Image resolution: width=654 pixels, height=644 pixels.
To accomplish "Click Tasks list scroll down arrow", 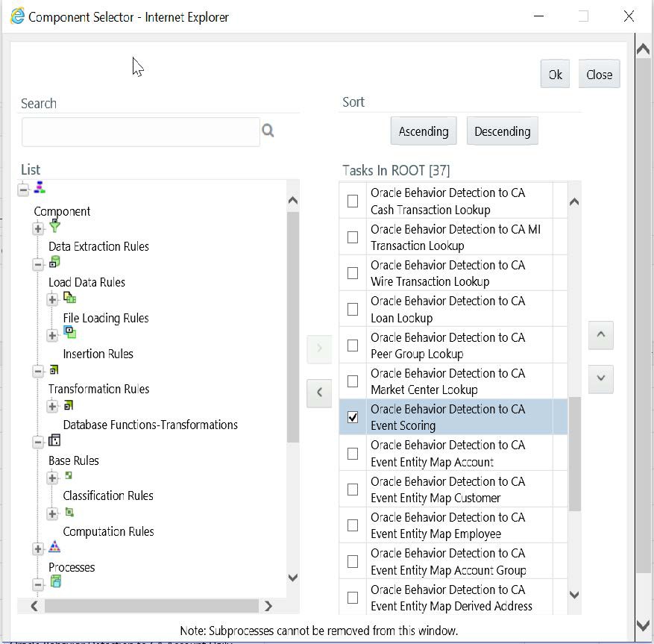I will click(x=574, y=595).
